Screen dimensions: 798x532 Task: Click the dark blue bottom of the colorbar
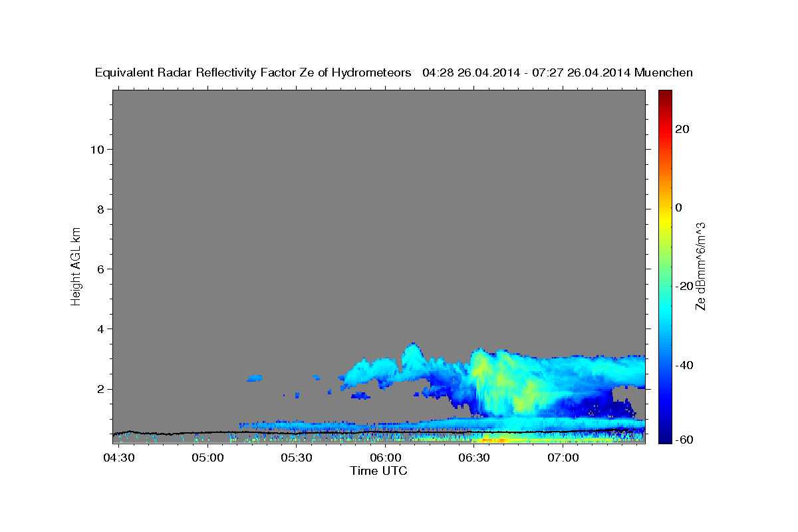(664, 436)
